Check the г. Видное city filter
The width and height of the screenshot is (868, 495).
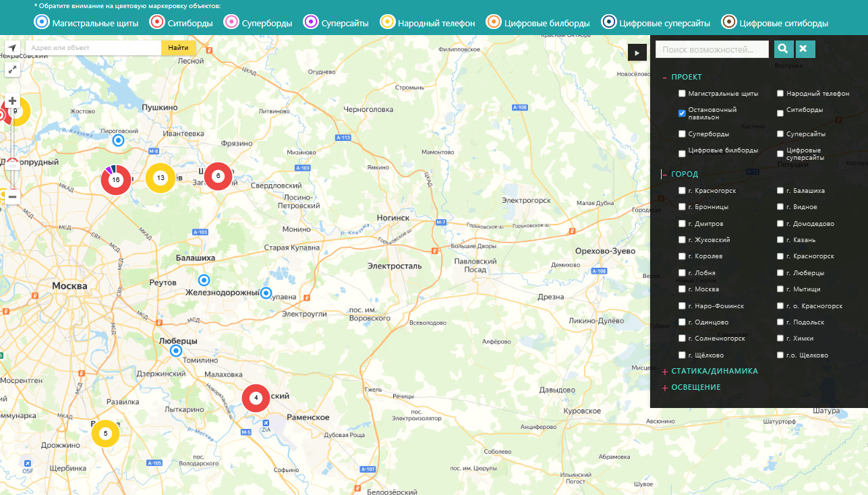point(780,207)
